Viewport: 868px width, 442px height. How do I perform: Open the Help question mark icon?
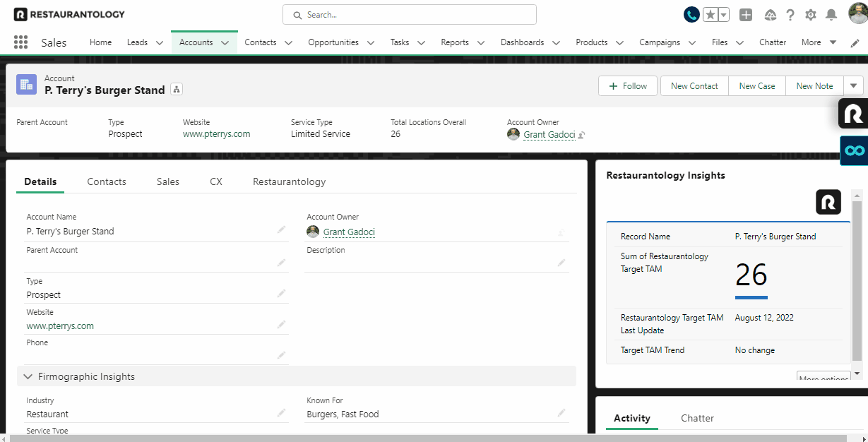(790, 15)
